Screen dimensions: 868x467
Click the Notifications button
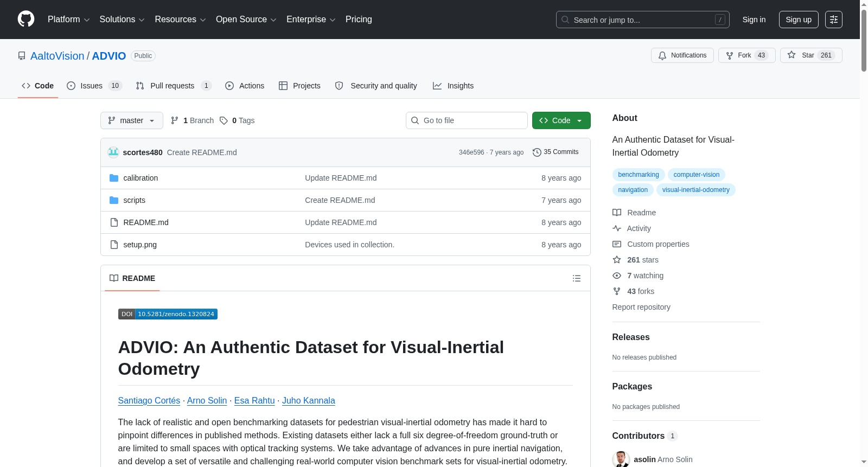[x=682, y=55]
